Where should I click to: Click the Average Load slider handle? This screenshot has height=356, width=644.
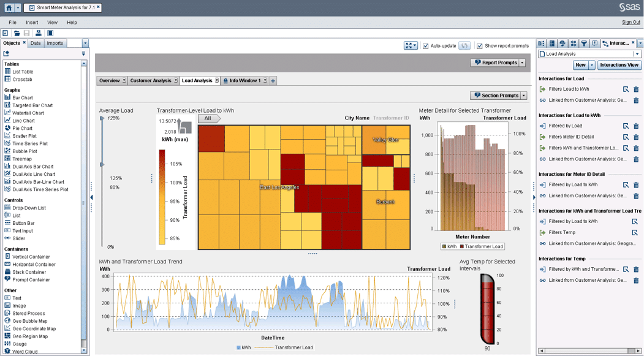point(102,165)
